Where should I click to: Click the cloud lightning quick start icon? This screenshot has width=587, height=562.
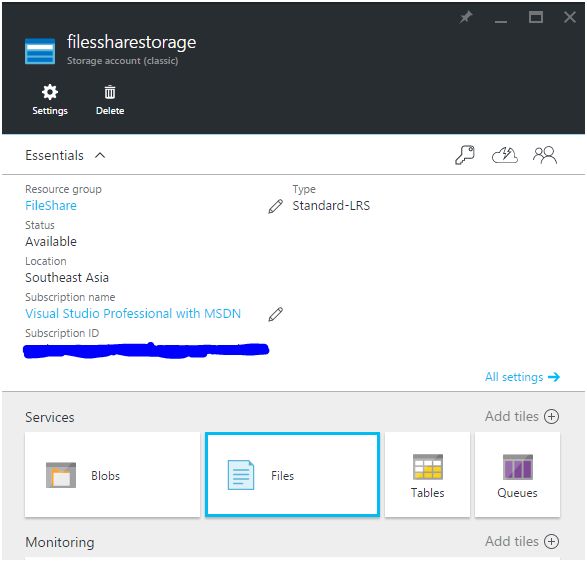pyautogui.click(x=505, y=155)
